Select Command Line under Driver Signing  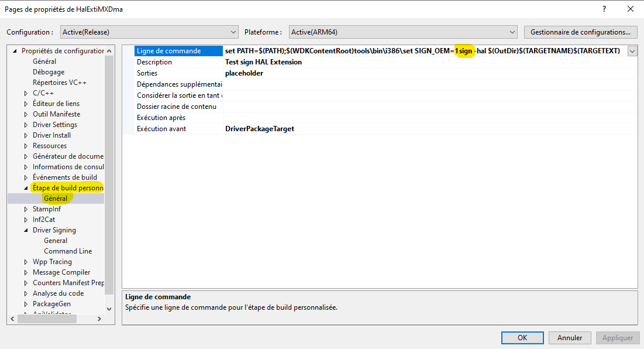(68, 251)
